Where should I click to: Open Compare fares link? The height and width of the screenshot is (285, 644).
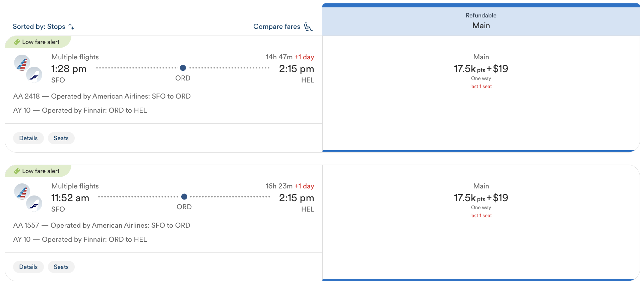[x=276, y=26]
